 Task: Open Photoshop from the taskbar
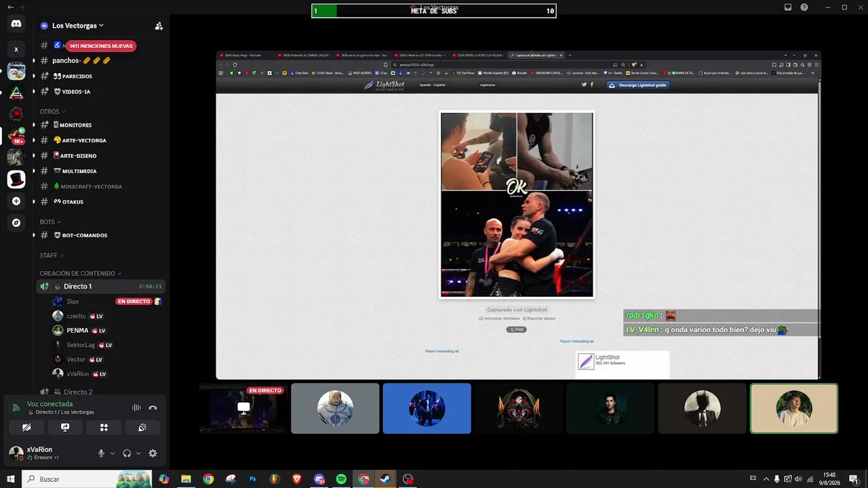(253, 479)
